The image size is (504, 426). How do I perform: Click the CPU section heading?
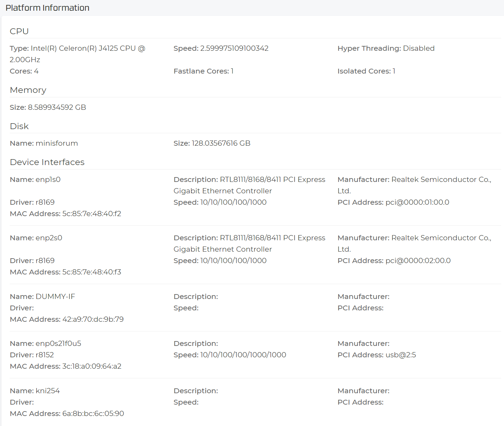click(x=19, y=31)
